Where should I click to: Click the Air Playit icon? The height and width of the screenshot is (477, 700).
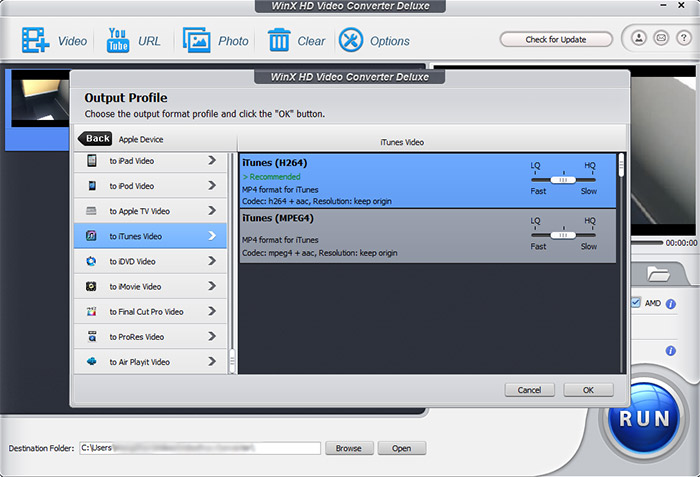[x=92, y=361]
